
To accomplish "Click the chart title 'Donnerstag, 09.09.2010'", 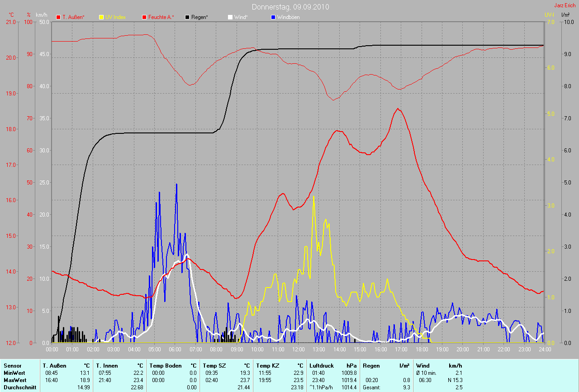I will 290,7.
